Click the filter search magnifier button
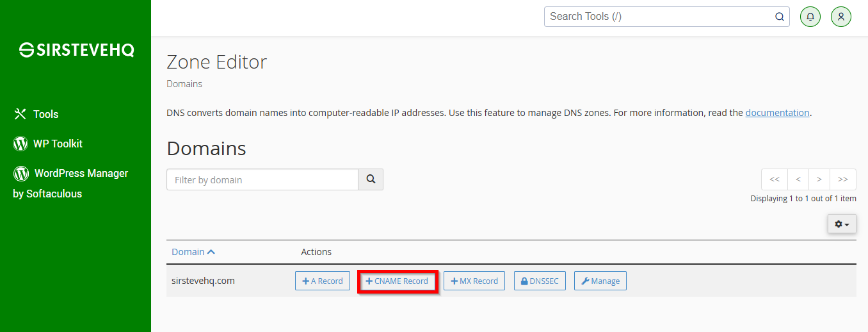The height and width of the screenshot is (332, 868). coord(371,179)
